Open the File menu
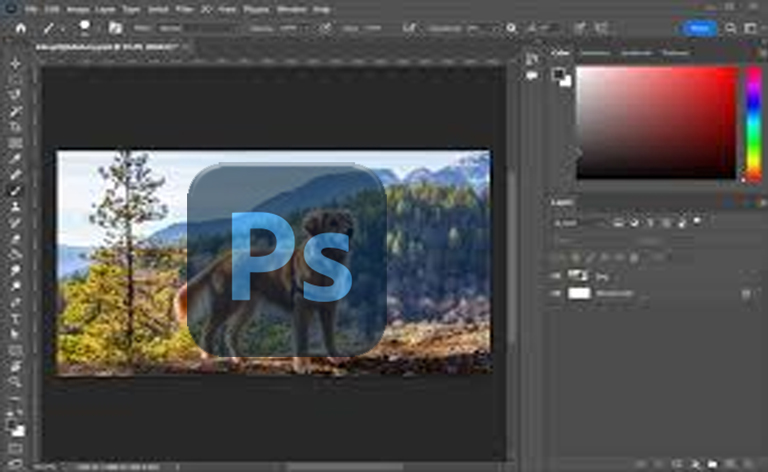 31,9
